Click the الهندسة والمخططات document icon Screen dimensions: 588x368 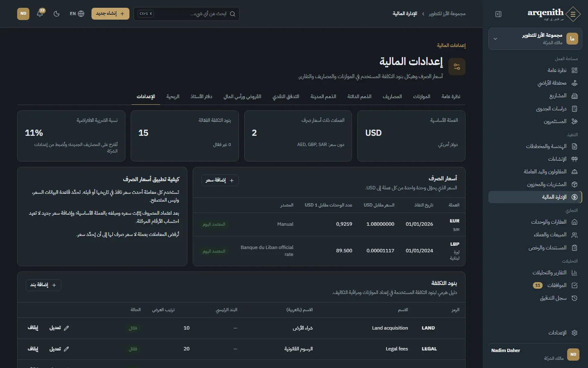575,146
